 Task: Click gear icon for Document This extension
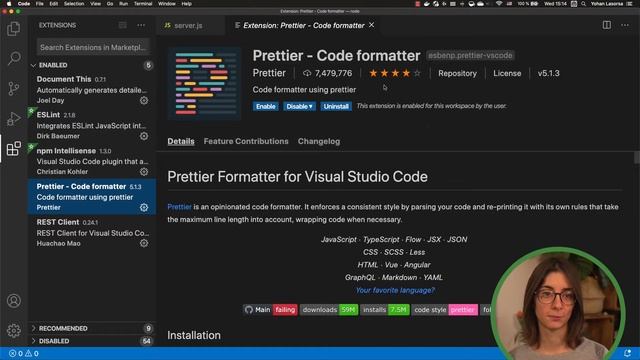click(144, 100)
